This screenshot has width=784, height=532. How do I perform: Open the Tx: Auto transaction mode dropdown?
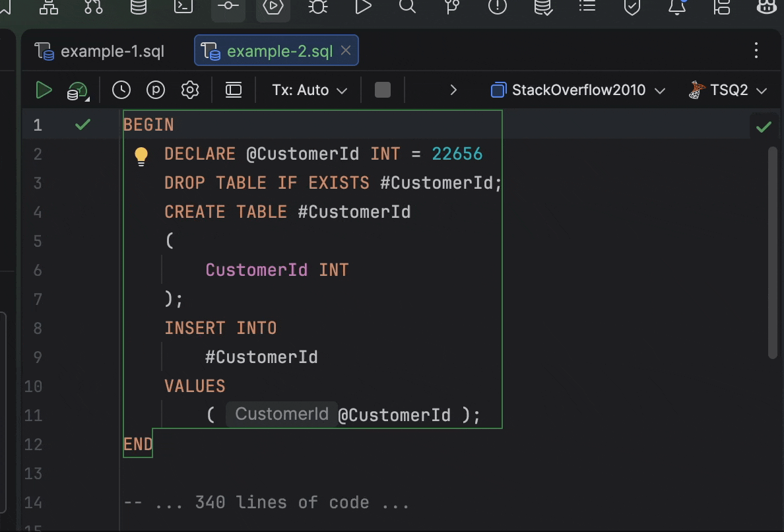coord(310,90)
